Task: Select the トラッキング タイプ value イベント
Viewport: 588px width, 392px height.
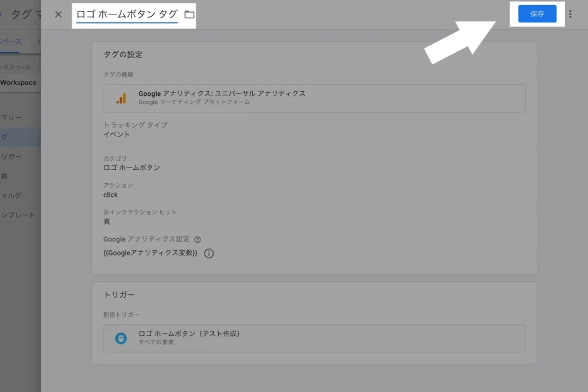Action: (117, 134)
